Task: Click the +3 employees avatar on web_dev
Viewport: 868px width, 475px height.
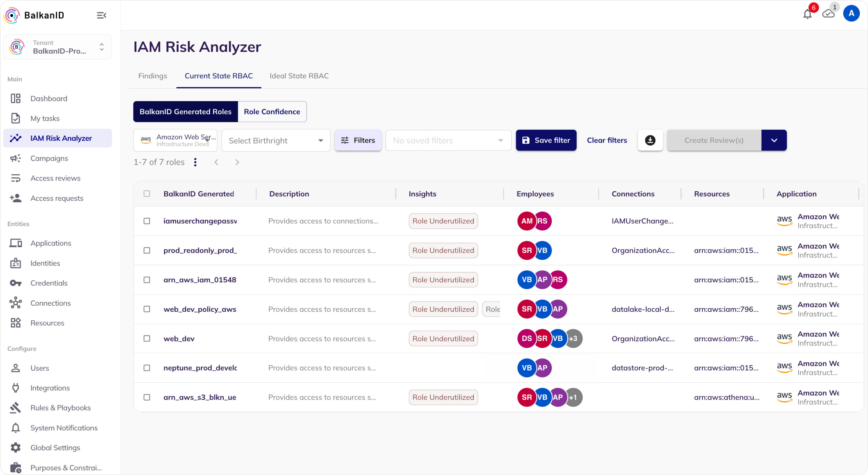Action: tap(573, 338)
